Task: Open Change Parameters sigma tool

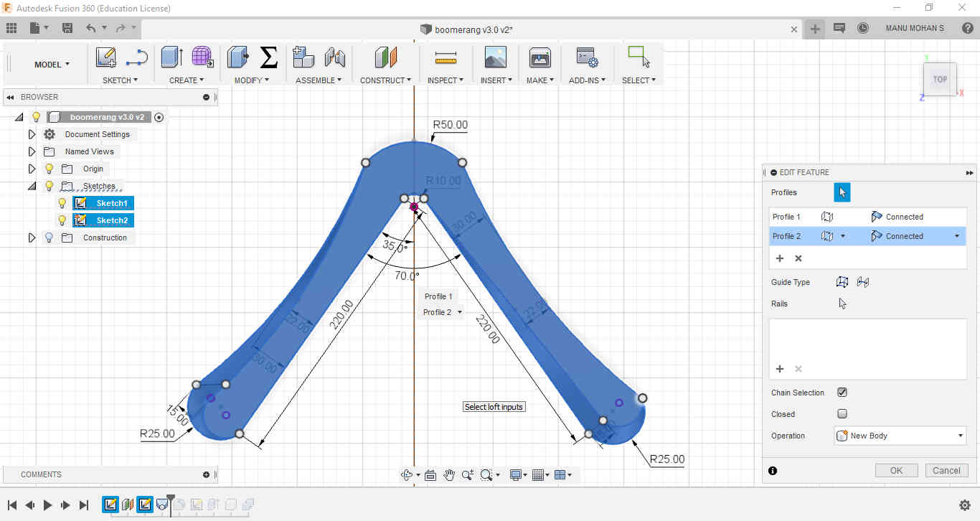Action: pyautogui.click(x=268, y=57)
